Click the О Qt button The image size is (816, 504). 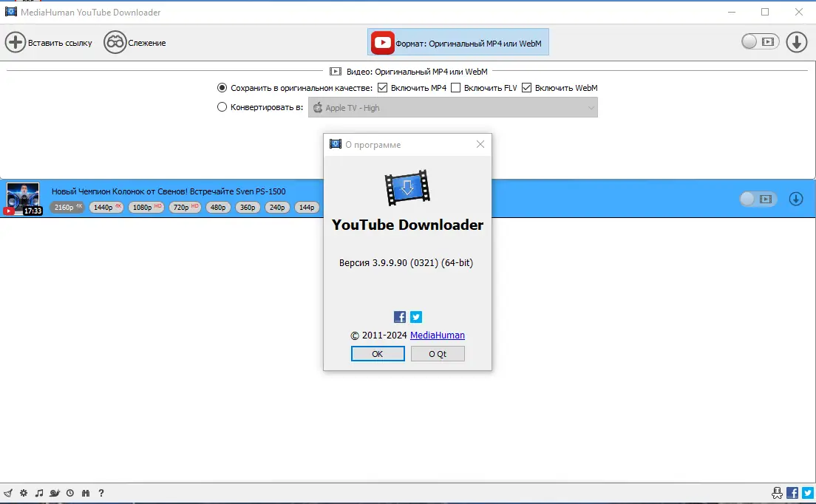[x=438, y=354]
